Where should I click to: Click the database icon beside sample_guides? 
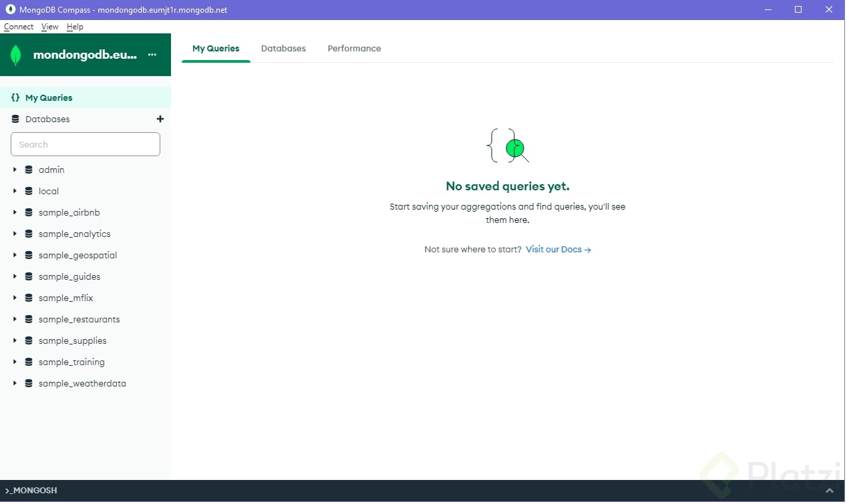(x=29, y=276)
